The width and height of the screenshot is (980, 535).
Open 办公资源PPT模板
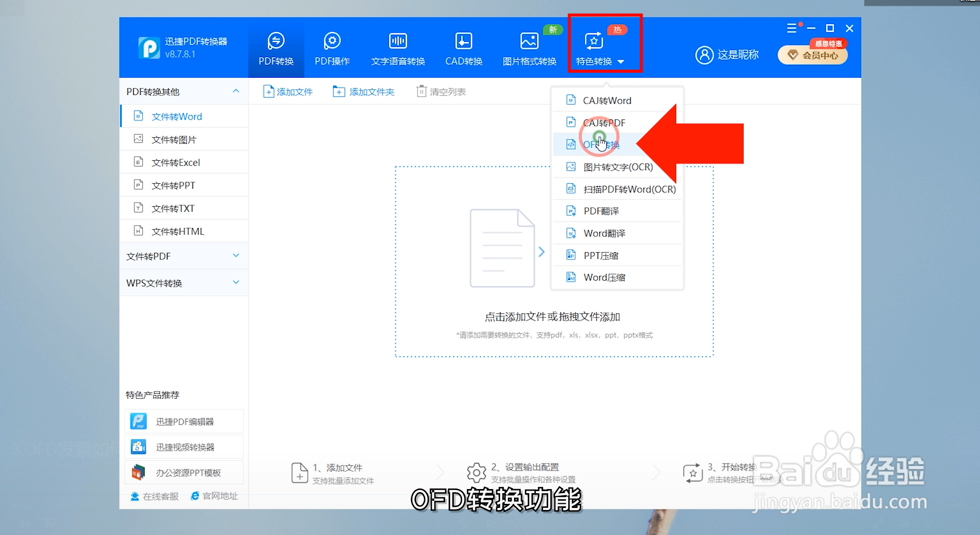coord(184,472)
